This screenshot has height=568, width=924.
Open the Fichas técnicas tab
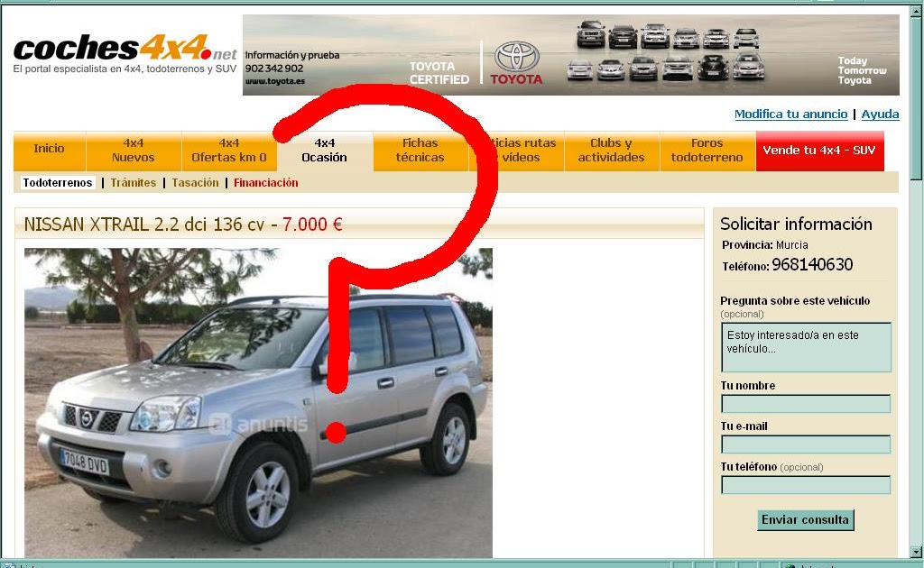(420, 151)
